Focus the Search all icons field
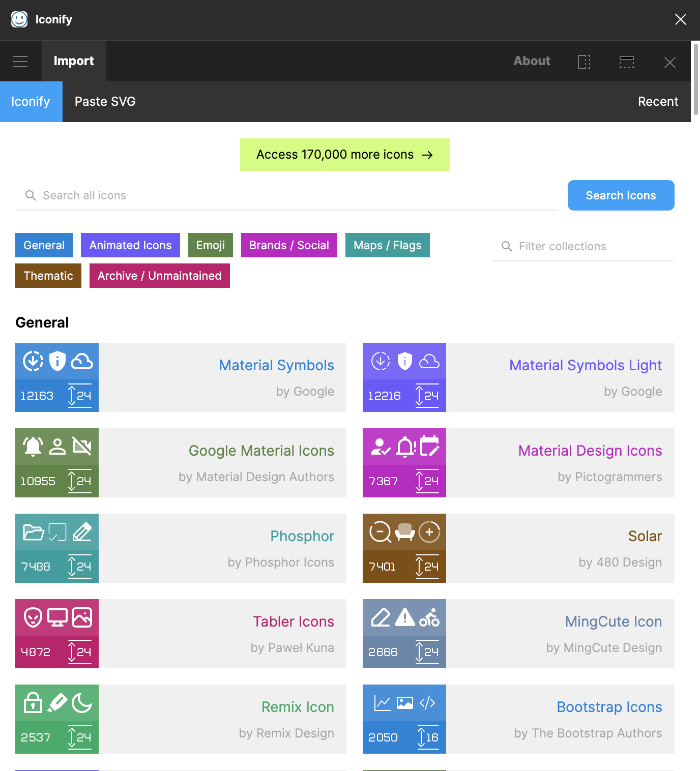Image resolution: width=700 pixels, height=771 pixels. [x=287, y=195]
